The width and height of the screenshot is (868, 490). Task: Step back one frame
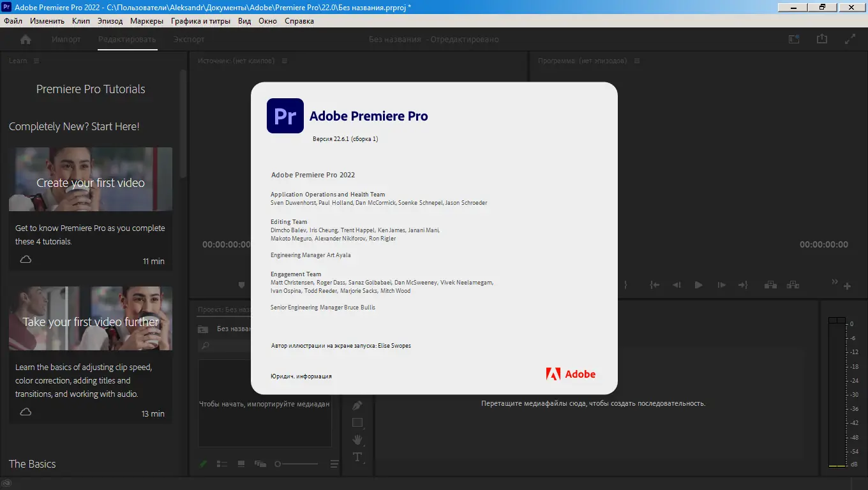677,285
